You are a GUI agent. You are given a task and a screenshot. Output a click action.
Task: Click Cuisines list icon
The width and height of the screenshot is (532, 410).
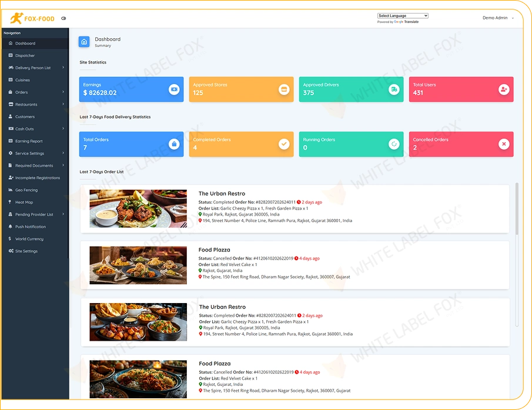(11, 80)
